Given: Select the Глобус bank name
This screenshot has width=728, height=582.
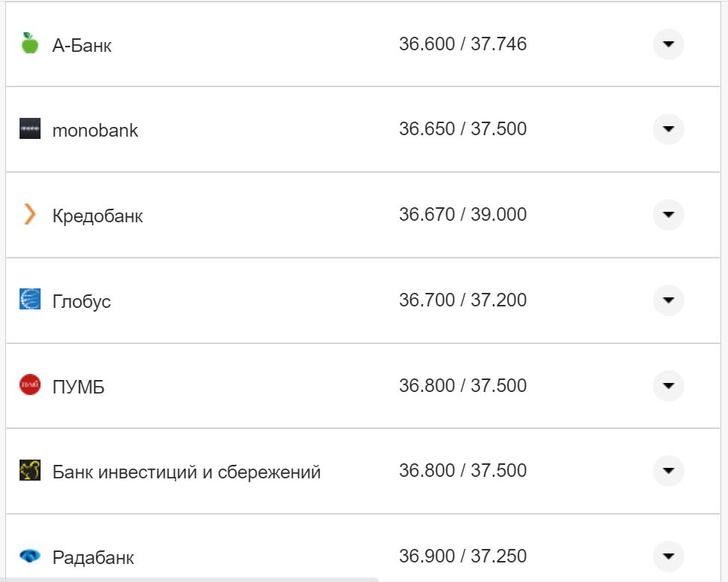Looking at the screenshot, I should click(82, 302).
